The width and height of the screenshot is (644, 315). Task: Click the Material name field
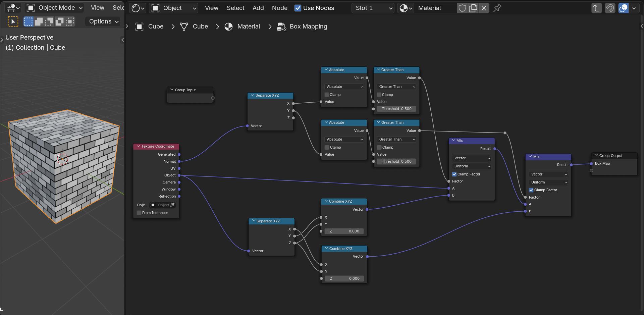pyautogui.click(x=435, y=8)
